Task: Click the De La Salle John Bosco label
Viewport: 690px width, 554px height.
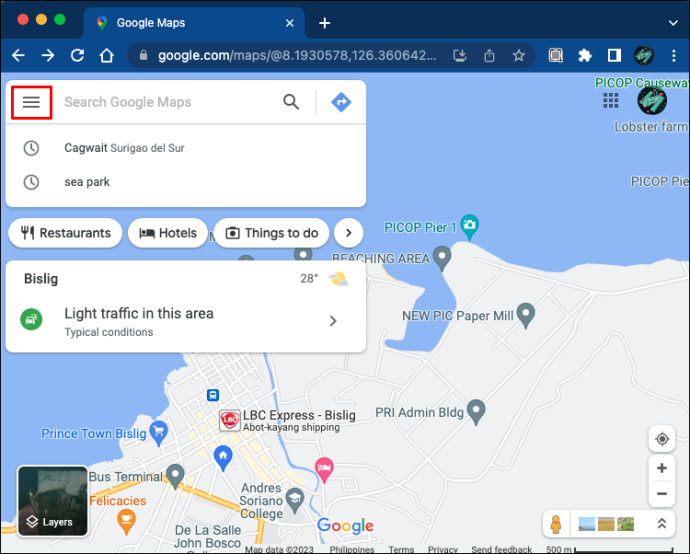Action: point(208,537)
